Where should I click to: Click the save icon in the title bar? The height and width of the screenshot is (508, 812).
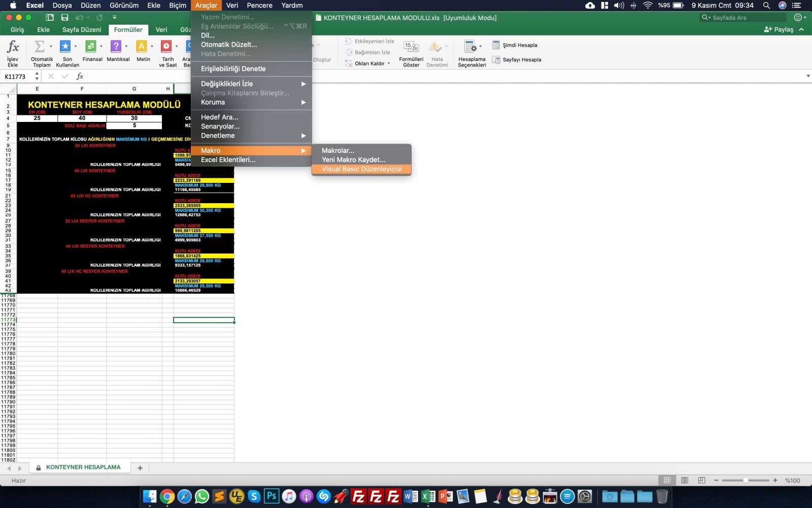tap(64, 17)
